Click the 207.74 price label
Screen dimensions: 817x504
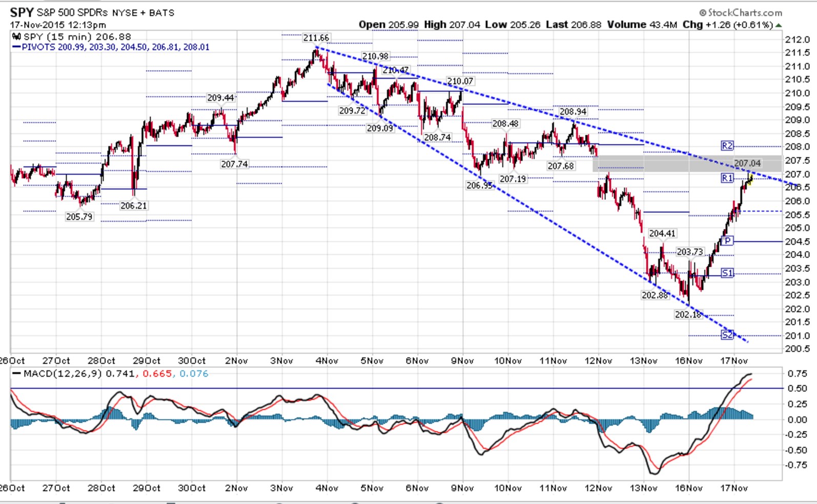(x=234, y=164)
